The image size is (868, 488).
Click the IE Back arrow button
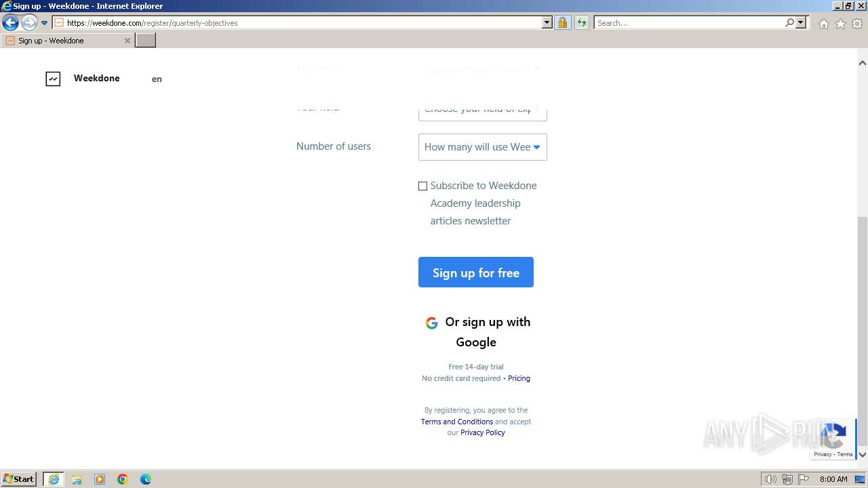point(10,23)
